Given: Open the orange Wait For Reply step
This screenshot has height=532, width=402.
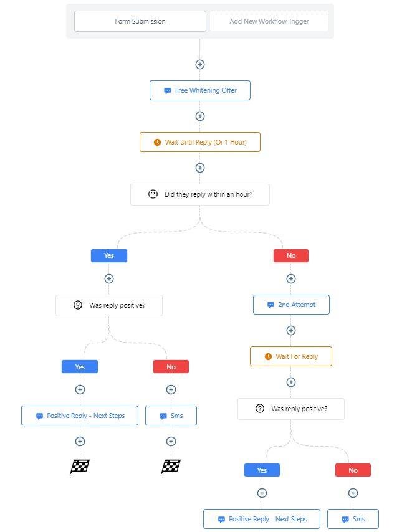Looking at the screenshot, I should (x=291, y=356).
